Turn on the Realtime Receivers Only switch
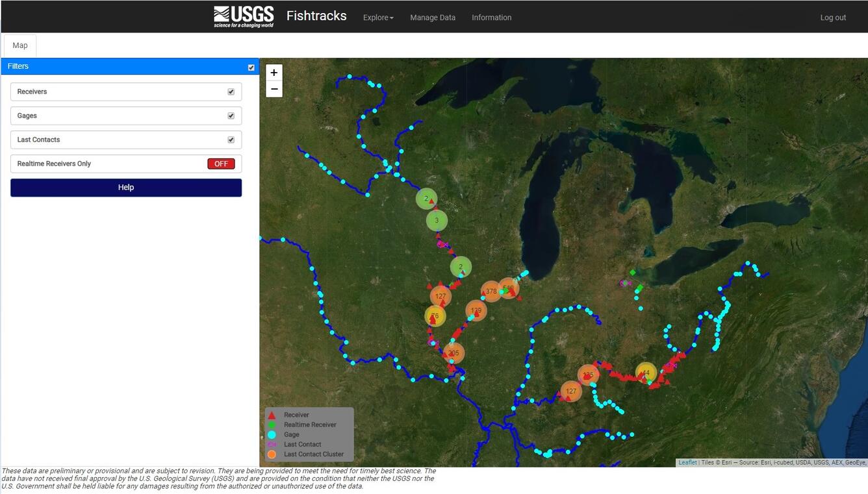868x494 pixels. (x=221, y=164)
